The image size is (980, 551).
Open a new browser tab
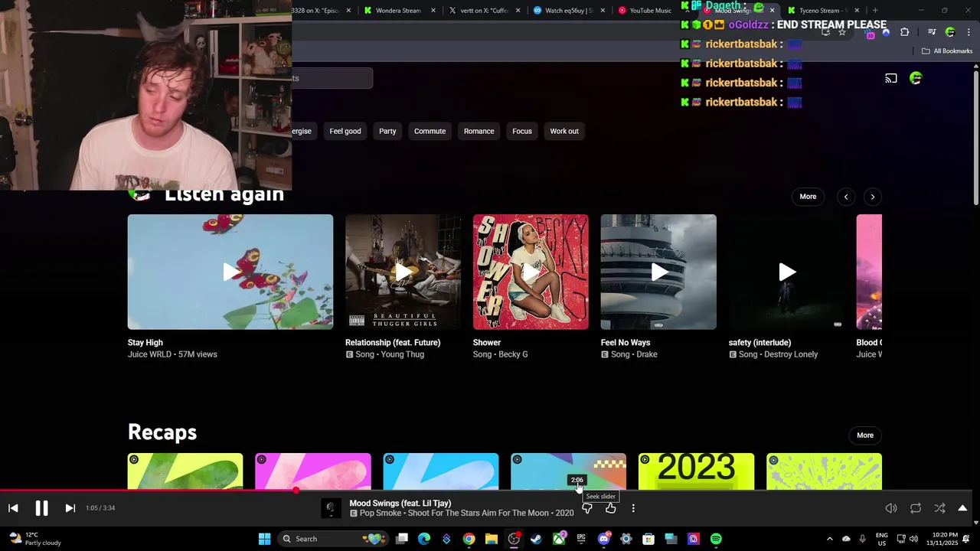pyautogui.click(x=875, y=11)
